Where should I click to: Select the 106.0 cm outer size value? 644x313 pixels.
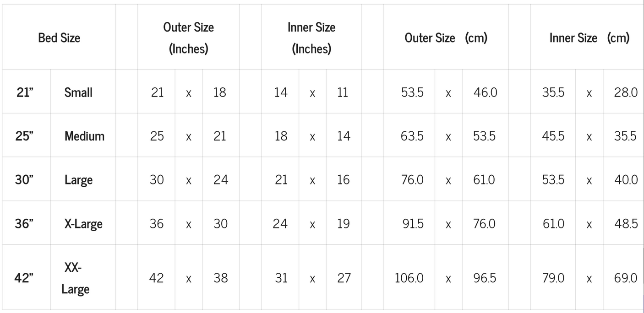[x=409, y=278]
